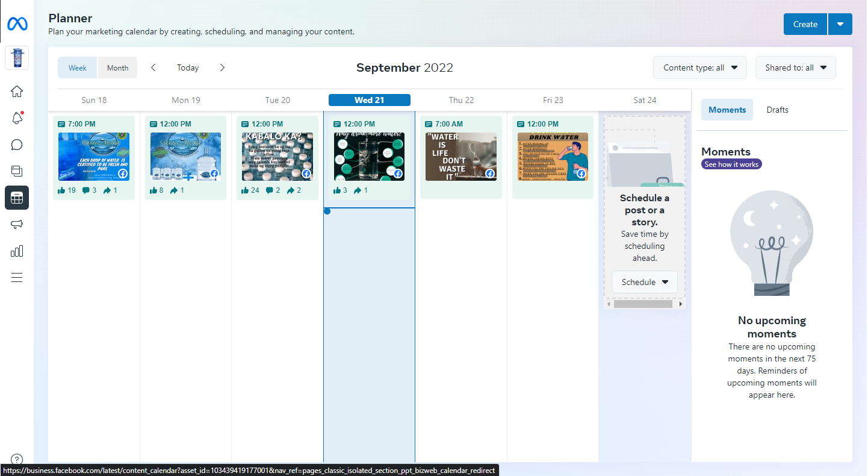Click Facebook badge on Thursday post thumbnail
This screenshot has height=476, width=868.
point(490,174)
